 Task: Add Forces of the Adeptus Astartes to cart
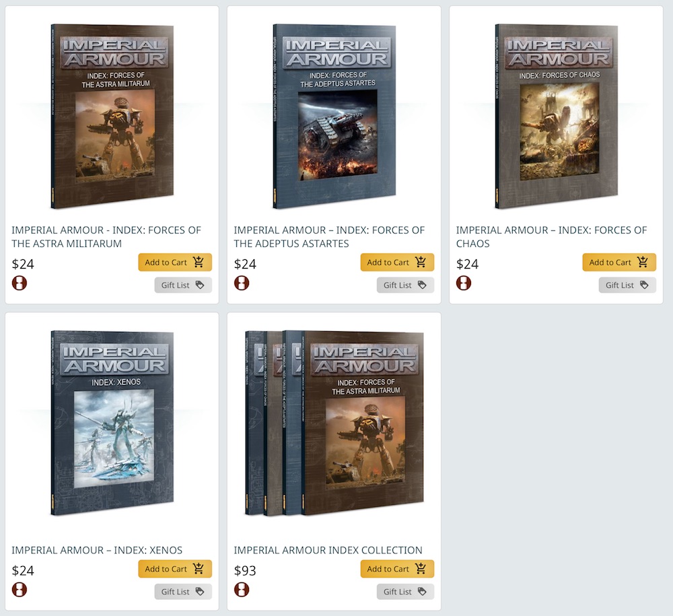click(x=398, y=263)
